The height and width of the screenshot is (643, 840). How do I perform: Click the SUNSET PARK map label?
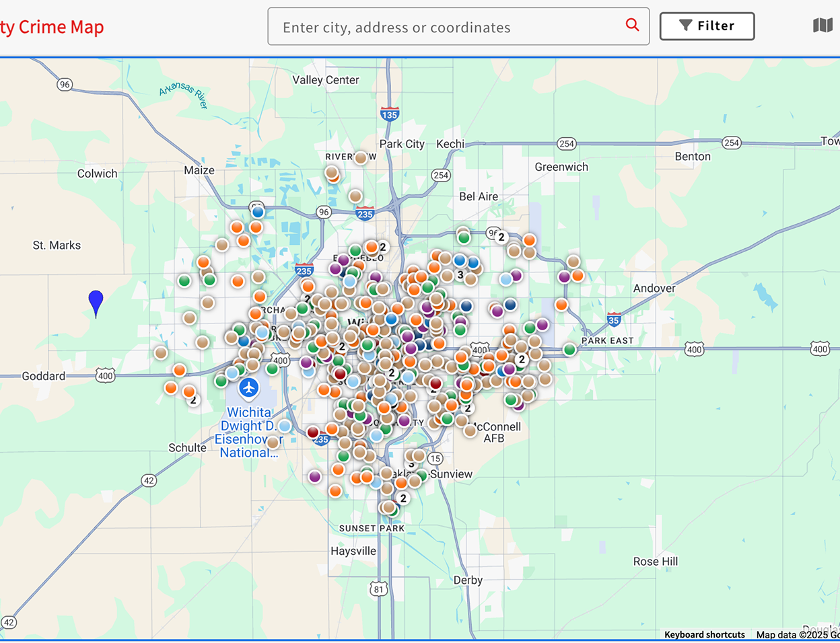point(372,528)
